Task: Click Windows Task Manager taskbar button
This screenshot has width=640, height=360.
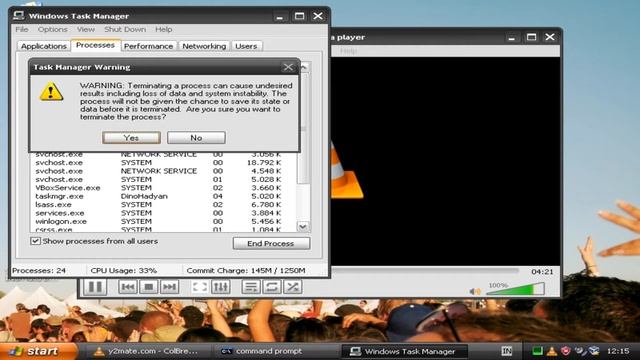Action: coord(404,351)
